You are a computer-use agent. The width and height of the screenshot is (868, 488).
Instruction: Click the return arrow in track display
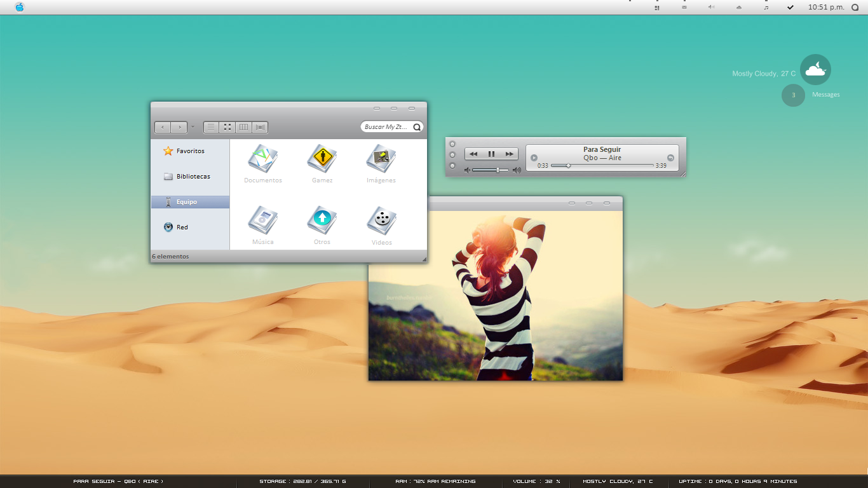(670, 158)
